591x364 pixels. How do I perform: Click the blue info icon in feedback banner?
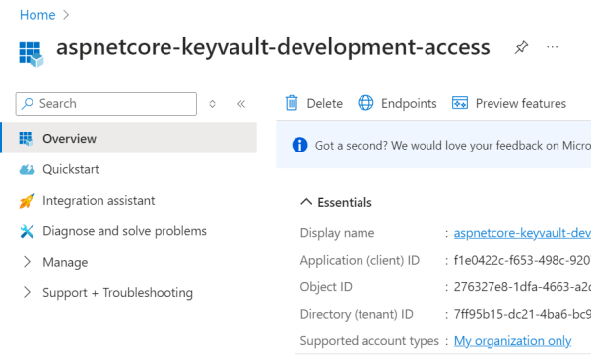(299, 145)
